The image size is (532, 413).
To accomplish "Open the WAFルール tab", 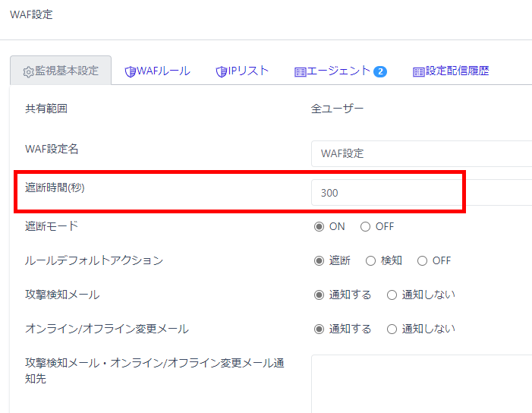I will pos(162,71).
